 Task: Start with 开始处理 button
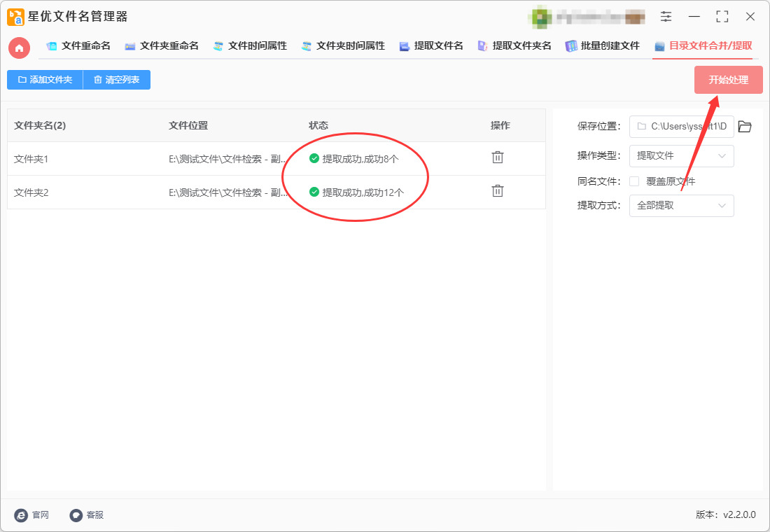[728, 80]
